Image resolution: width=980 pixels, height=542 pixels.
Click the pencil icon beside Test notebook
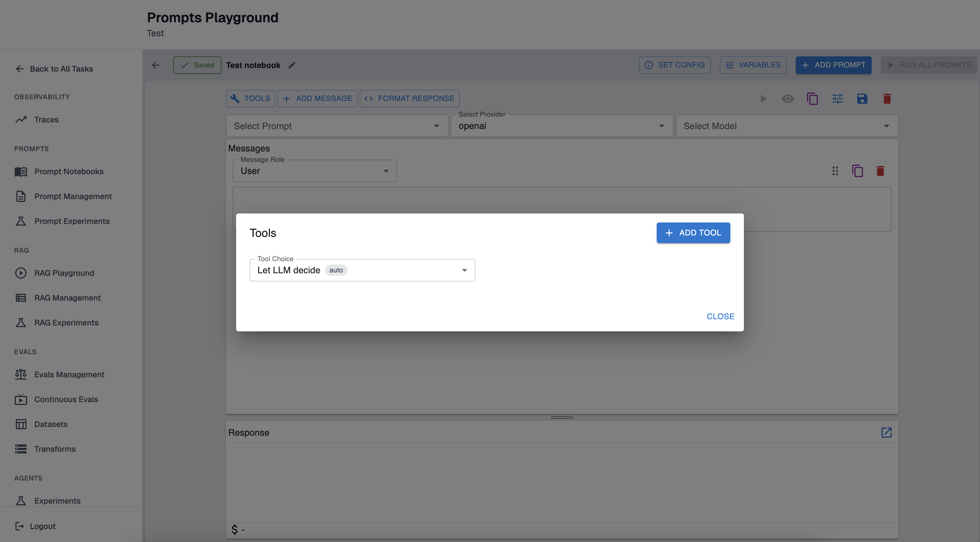click(x=292, y=65)
